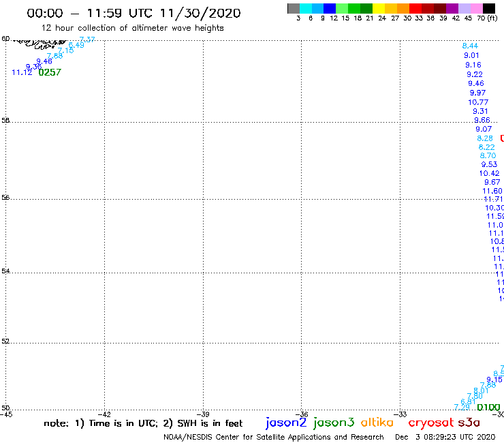Select the orange legend color swatch

[403, 8]
